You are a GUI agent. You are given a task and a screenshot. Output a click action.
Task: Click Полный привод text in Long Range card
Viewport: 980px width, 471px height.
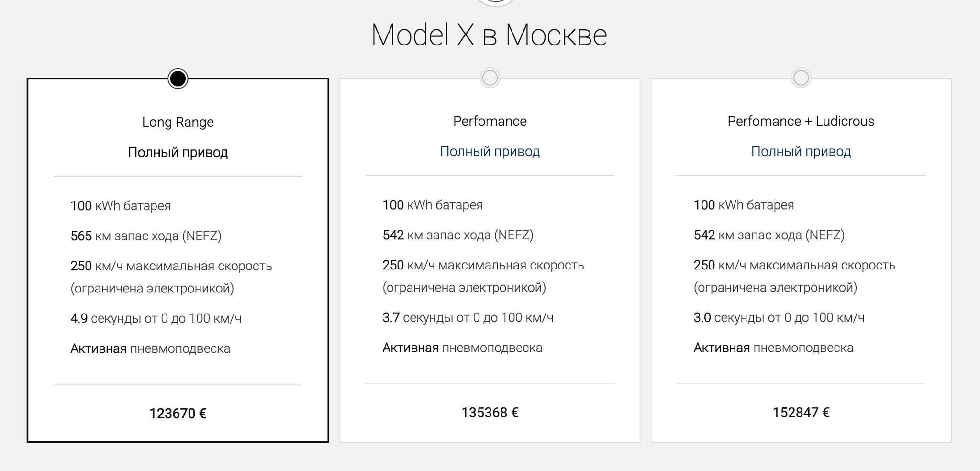178,152
